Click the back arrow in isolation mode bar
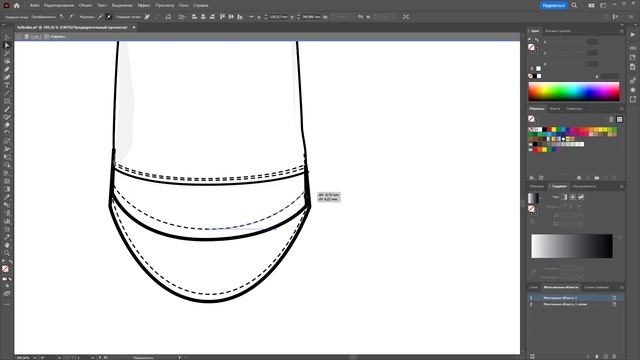This screenshot has height=360, width=640. point(19,37)
